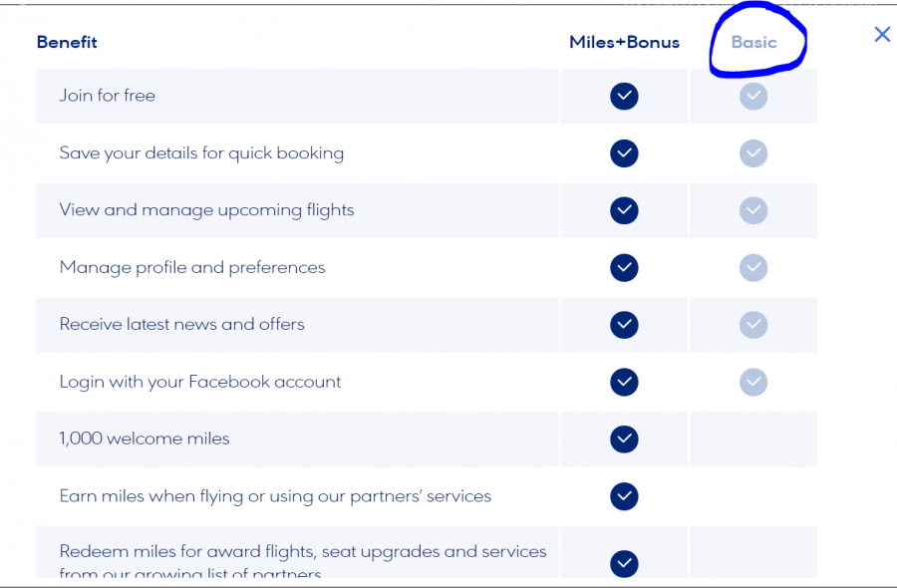Select the Miles+Bonus column header

pyautogui.click(x=624, y=42)
